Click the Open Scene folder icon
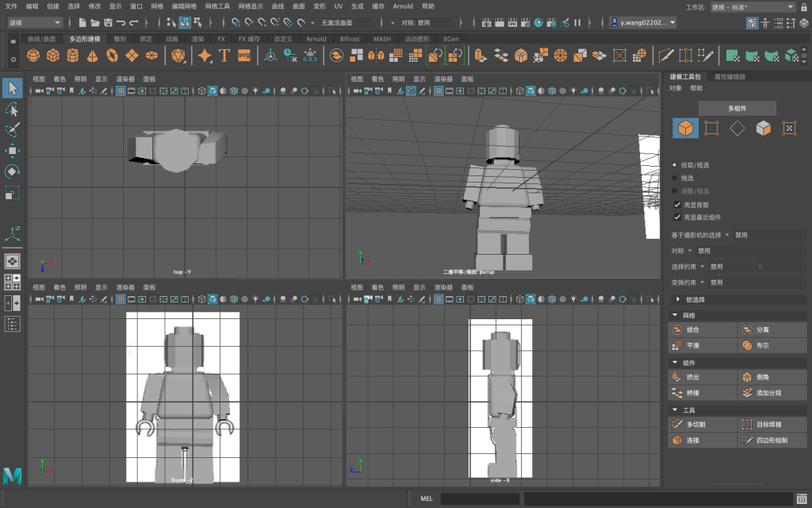This screenshot has width=812, height=508. click(x=95, y=23)
